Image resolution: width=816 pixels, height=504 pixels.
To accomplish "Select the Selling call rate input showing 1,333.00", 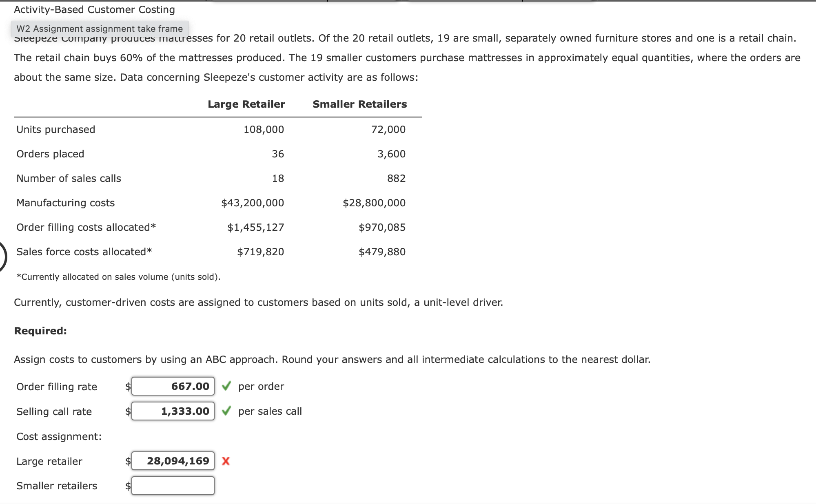I will point(173,411).
